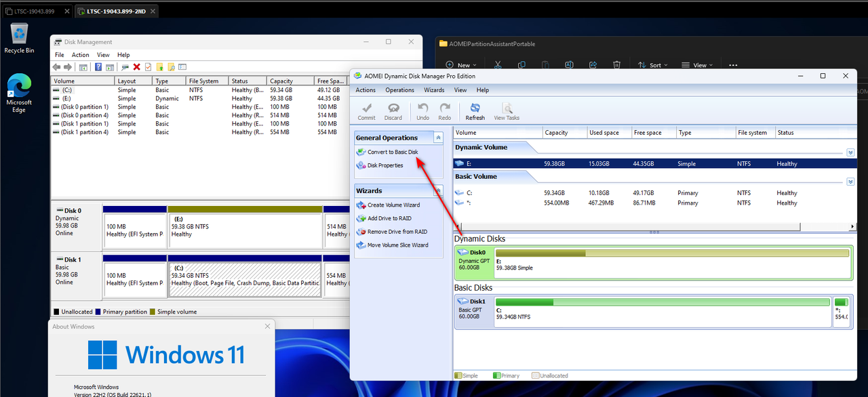The image size is (868, 397).
Task: Click the blue Help icon in Disk Management toolbar
Action: (x=98, y=67)
